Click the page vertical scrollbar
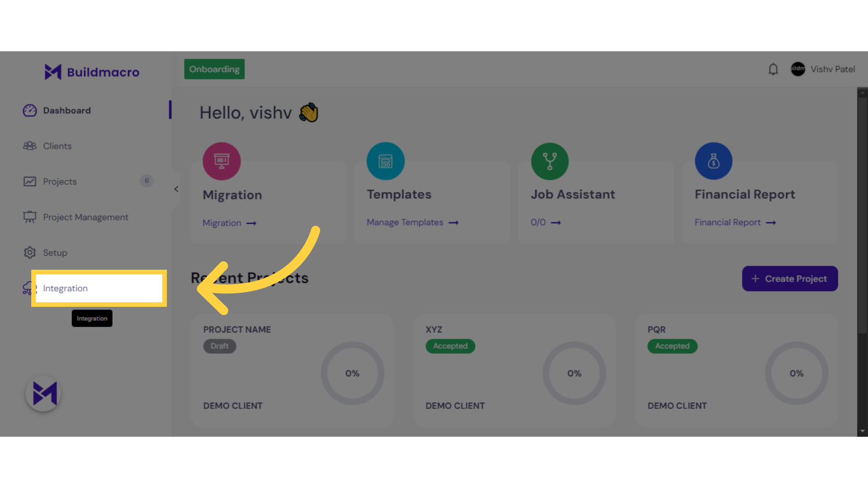 click(863, 215)
